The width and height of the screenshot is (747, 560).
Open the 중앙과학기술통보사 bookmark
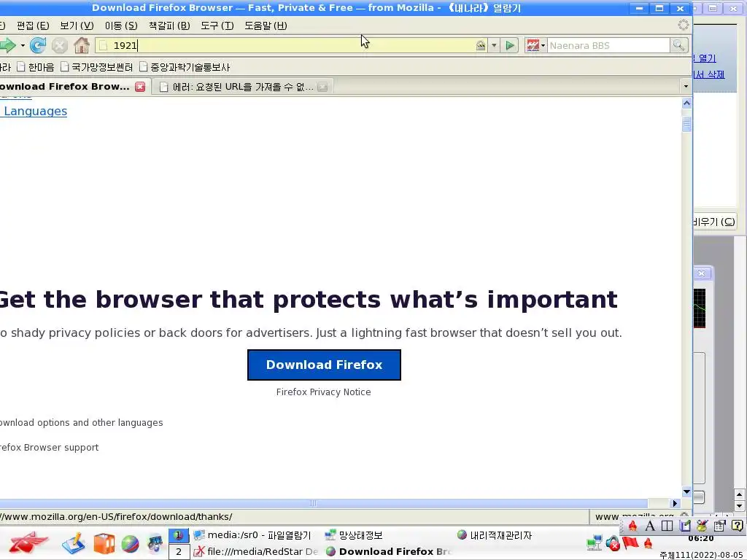pos(185,67)
